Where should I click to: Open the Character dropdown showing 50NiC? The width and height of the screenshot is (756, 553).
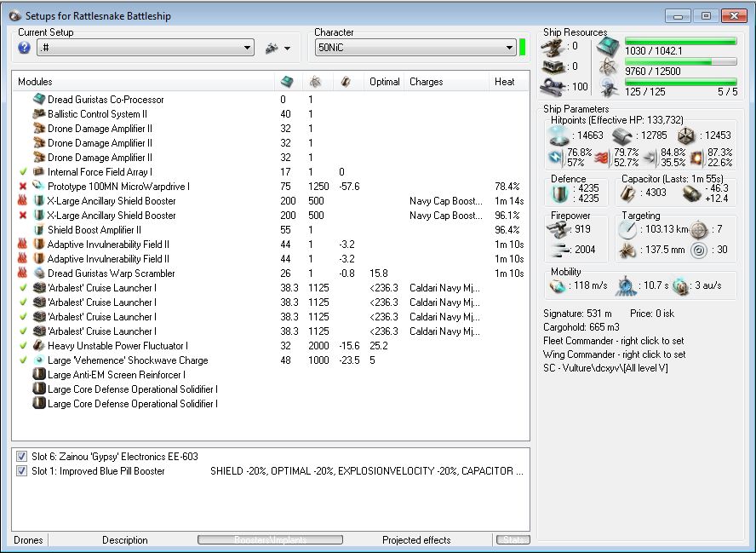tap(509, 49)
